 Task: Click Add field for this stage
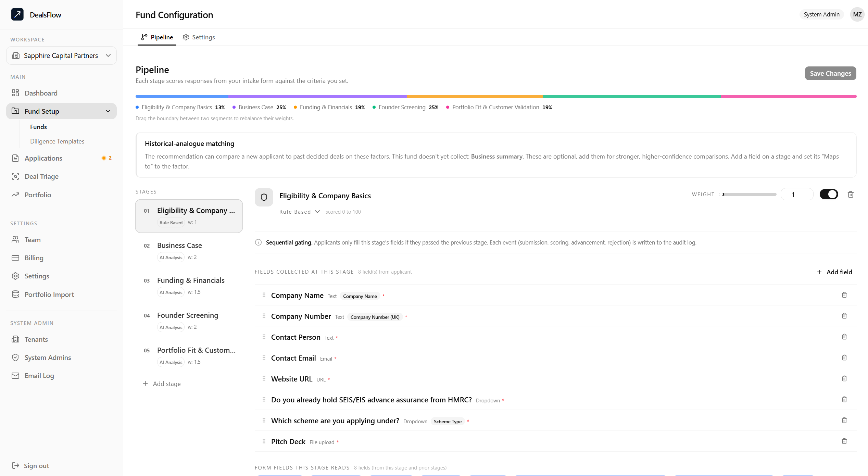834,272
